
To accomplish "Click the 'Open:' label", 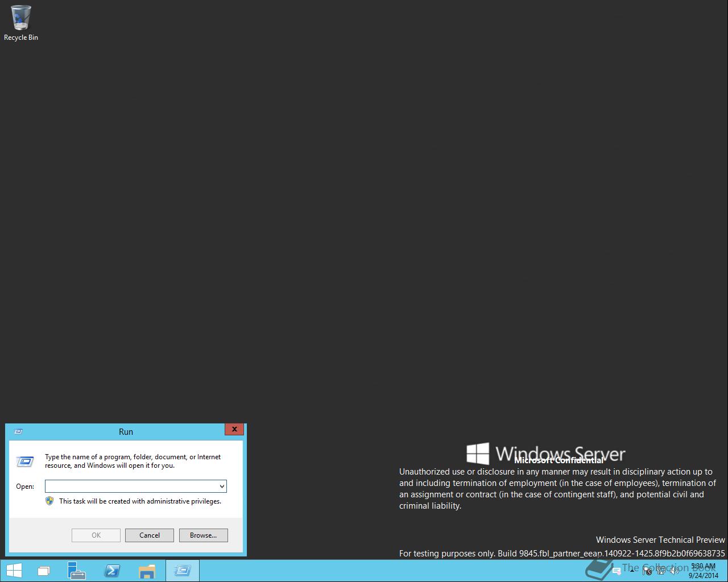I will pyautogui.click(x=25, y=487).
